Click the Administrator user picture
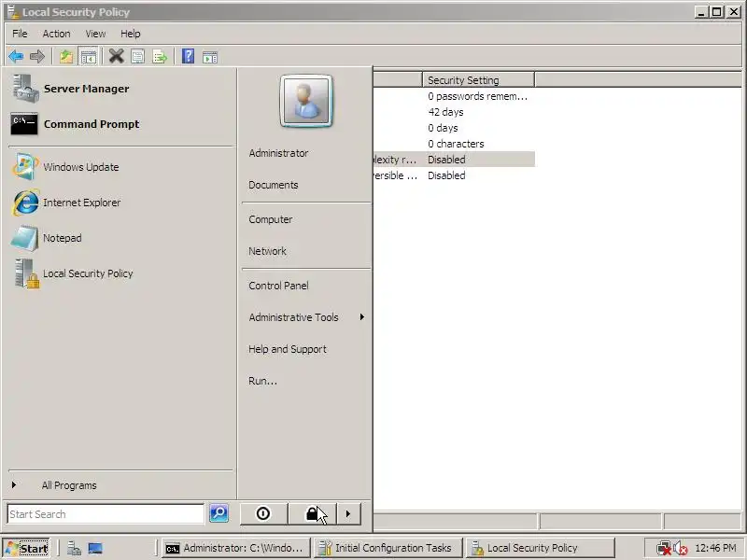 coord(306,101)
